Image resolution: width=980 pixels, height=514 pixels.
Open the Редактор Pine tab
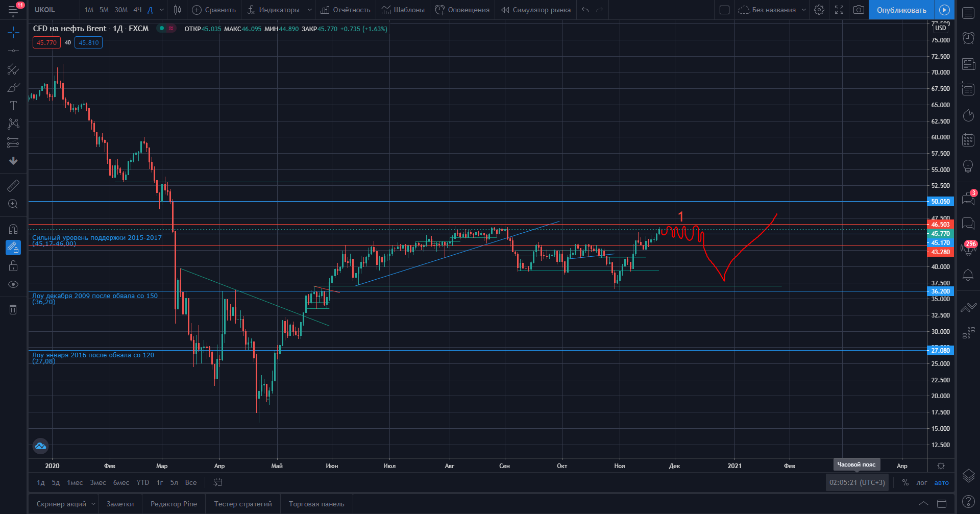tap(174, 504)
